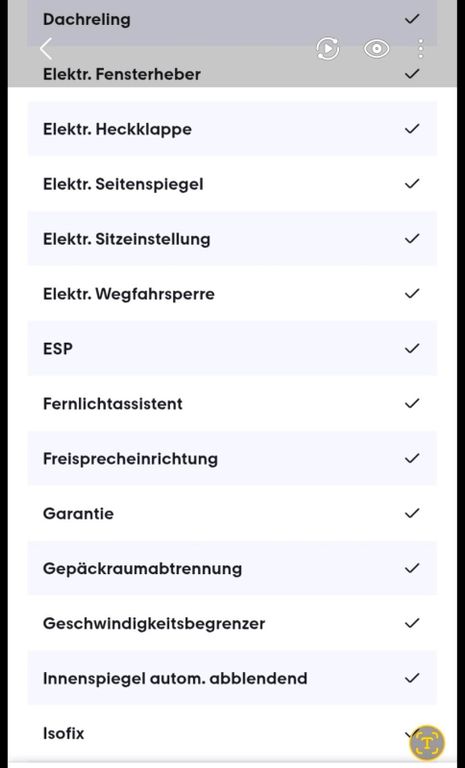Tap Innenspiegel autom. abblendend item
The image size is (465, 768).
click(x=232, y=678)
